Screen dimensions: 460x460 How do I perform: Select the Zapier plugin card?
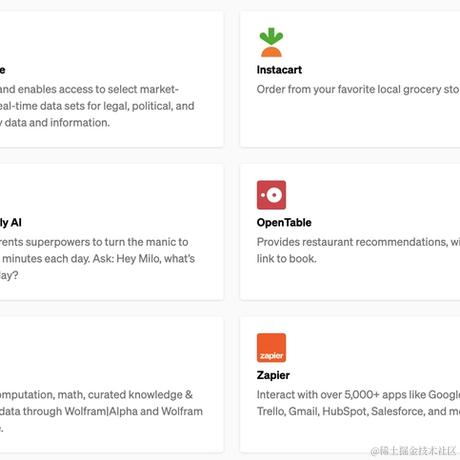point(350,385)
